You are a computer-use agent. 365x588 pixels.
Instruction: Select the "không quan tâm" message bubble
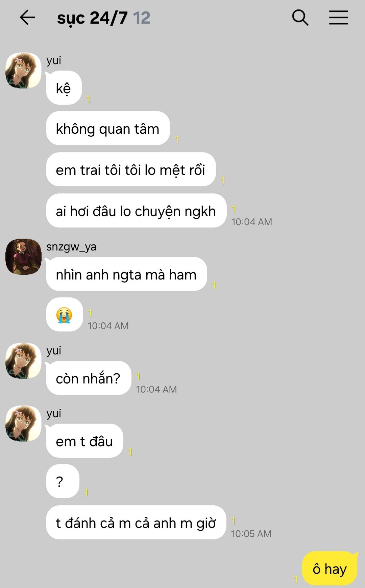coord(108,128)
